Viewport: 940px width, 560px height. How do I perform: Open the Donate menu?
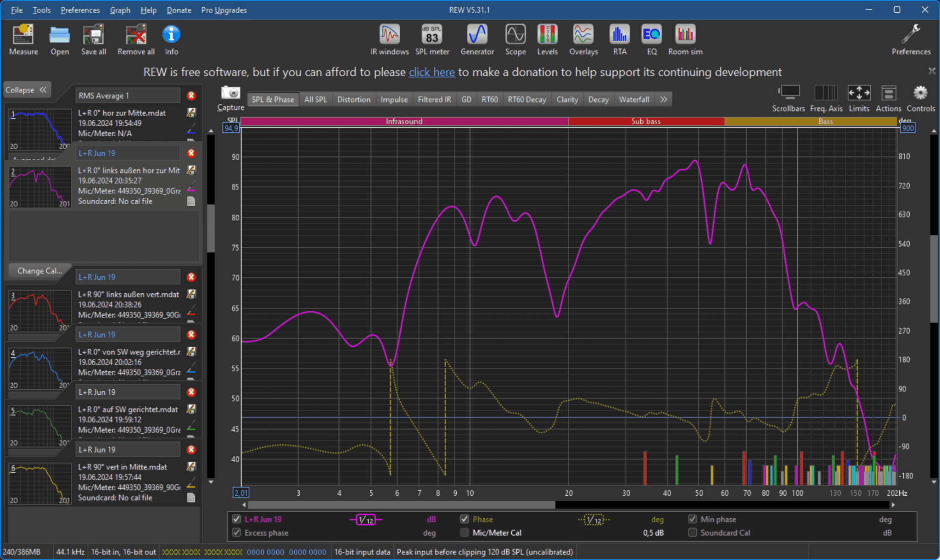click(x=179, y=10)
